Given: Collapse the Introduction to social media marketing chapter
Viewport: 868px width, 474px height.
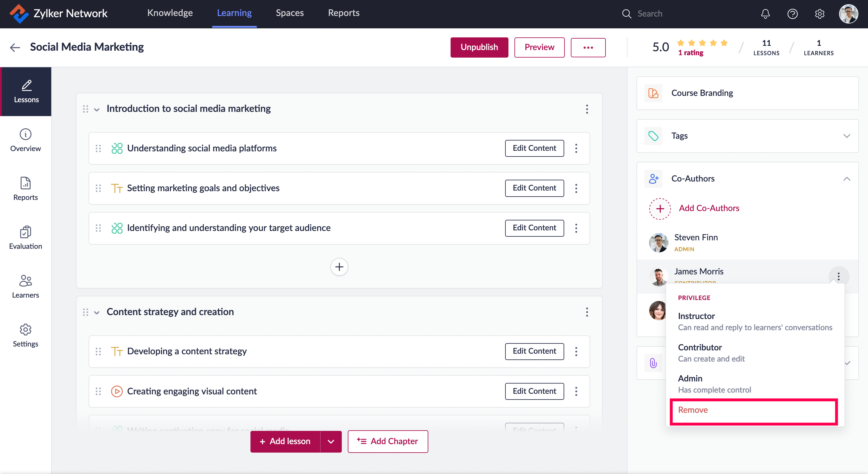Looking at the screenshot, I should point(97,109).
